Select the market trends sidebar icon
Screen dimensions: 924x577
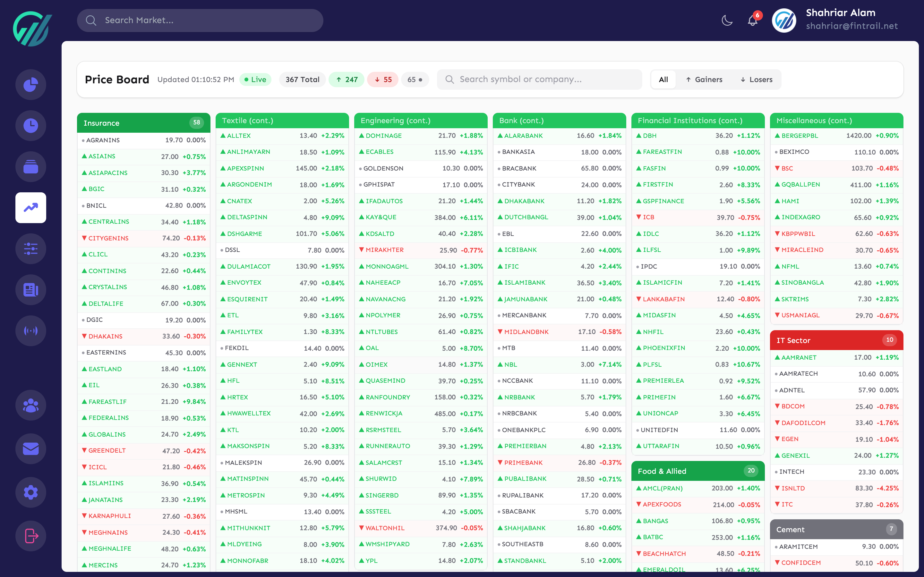click(x=30, y=208)
